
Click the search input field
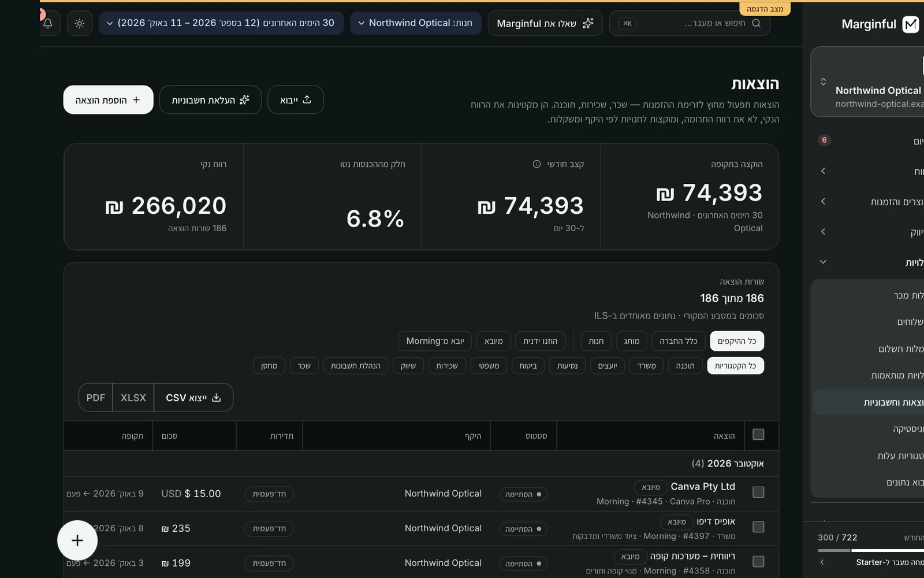click(x=690, y=23)
